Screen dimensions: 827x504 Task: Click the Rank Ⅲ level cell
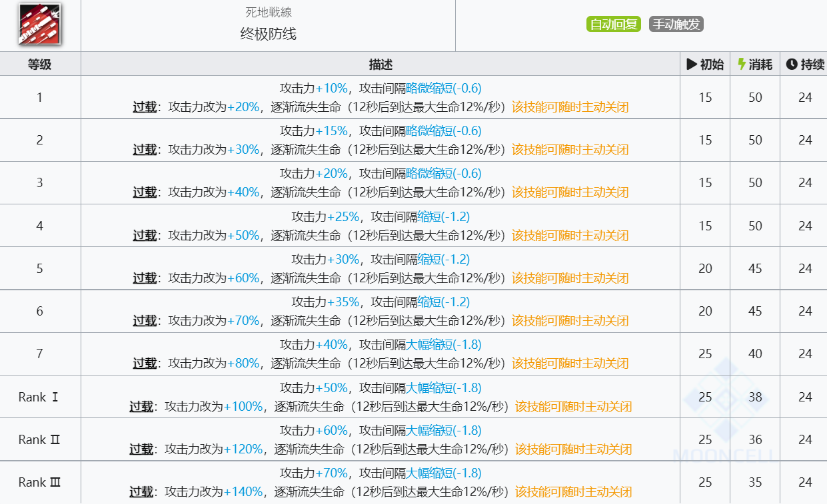[40, 482]
